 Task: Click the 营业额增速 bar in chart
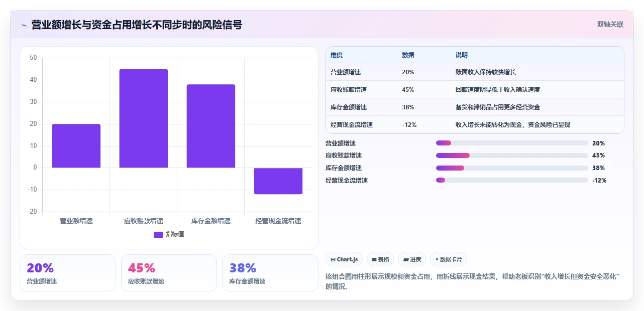[x=76, y=146]
